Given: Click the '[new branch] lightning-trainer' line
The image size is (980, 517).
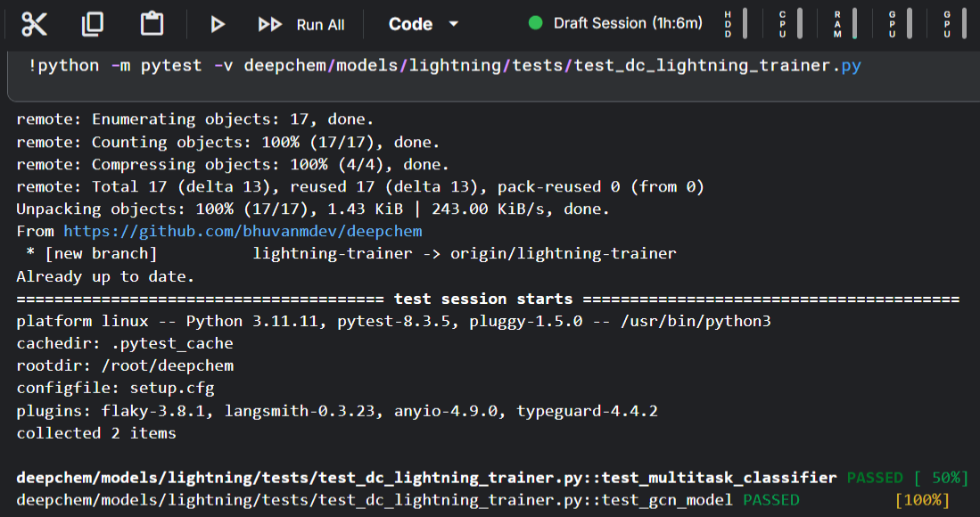Looking at the screenshot, I should coord(351,253).
